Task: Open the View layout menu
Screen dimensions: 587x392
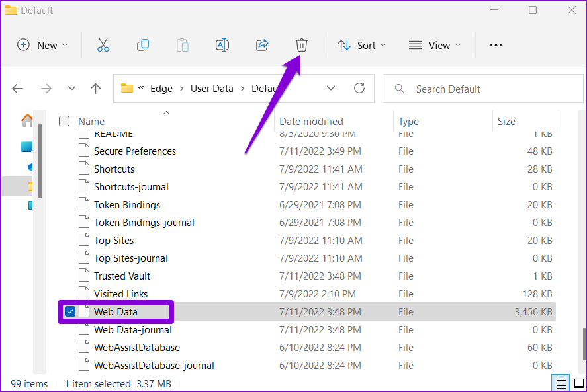Action: (435, 45)
